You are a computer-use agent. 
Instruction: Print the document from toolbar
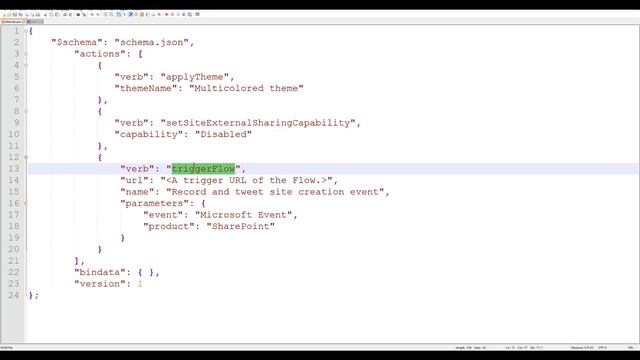tap(38, 14)
